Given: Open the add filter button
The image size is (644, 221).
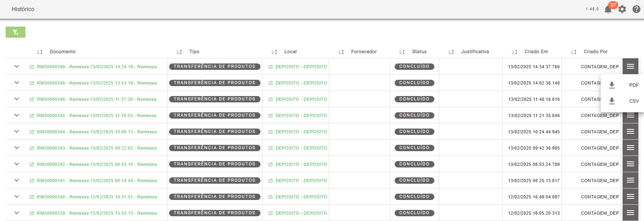Looking at the screenshot, I should 15,32.
